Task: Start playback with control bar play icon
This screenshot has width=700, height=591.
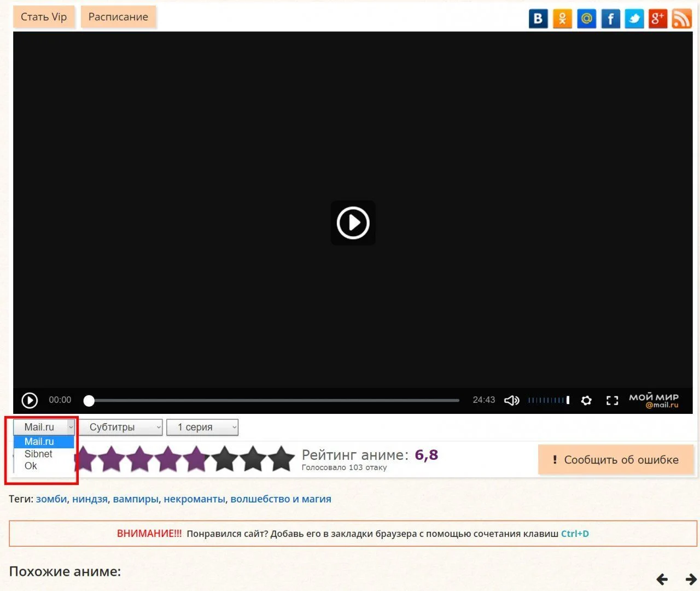Action: coord(30,400)
